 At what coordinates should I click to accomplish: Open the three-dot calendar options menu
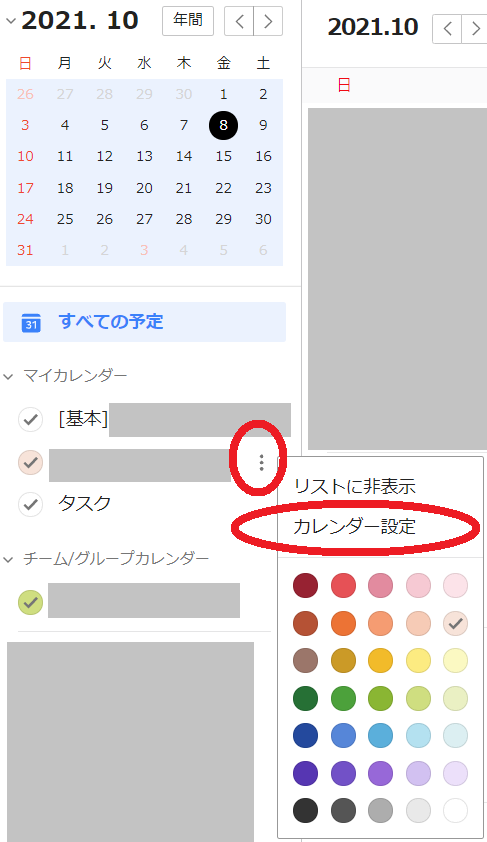[x=261, y=462]
